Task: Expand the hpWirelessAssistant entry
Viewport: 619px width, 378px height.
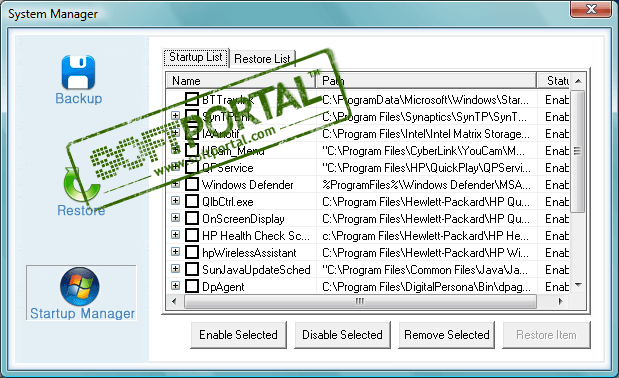Action: tap(175, 252)
